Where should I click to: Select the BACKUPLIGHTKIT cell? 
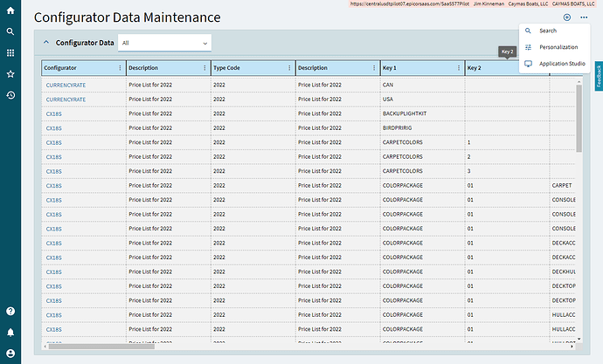point(422,113)
